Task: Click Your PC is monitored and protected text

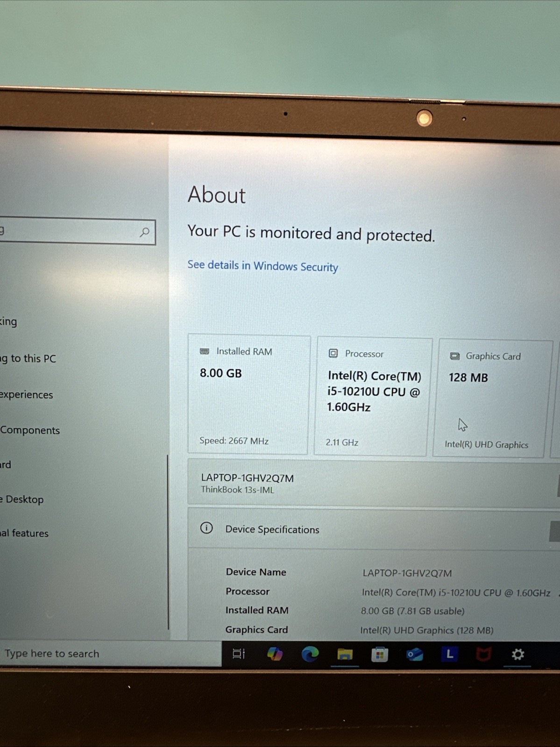Action: pos(311,233)
